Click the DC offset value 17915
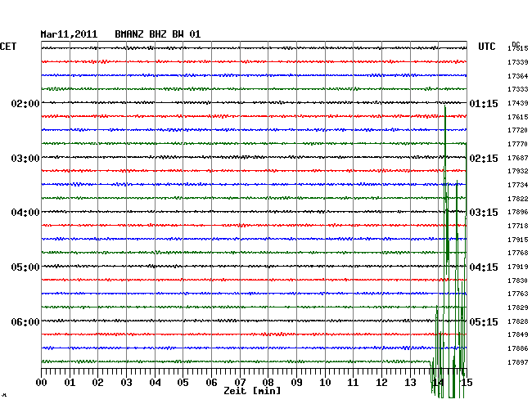 coord(518,240)
